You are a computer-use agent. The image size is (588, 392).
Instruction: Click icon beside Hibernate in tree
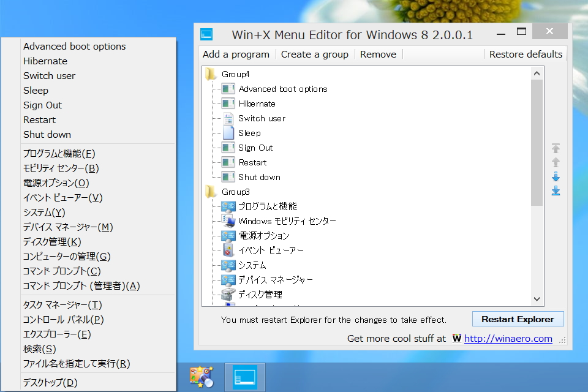pos(228,104)
